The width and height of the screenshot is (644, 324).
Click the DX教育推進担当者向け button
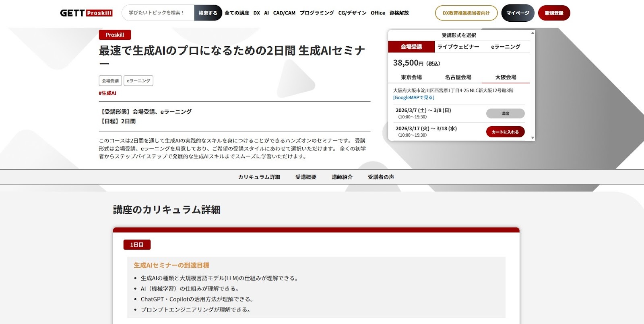click(466, 13)
